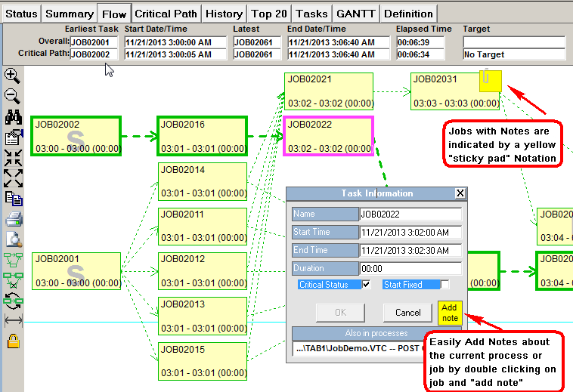Click the horizontal width arrows icon
The height and width of the screenshot is (392, 573).
[x=13, y=321]
